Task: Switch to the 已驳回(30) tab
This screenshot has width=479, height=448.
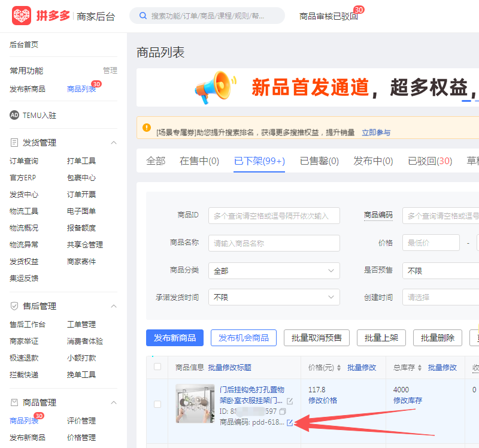Action: tap(429, 161)
